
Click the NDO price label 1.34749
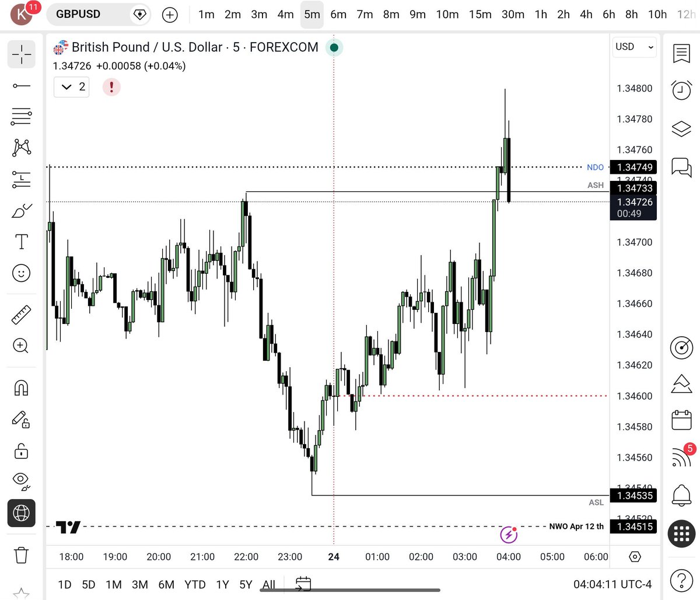click(x=633, y=167)
